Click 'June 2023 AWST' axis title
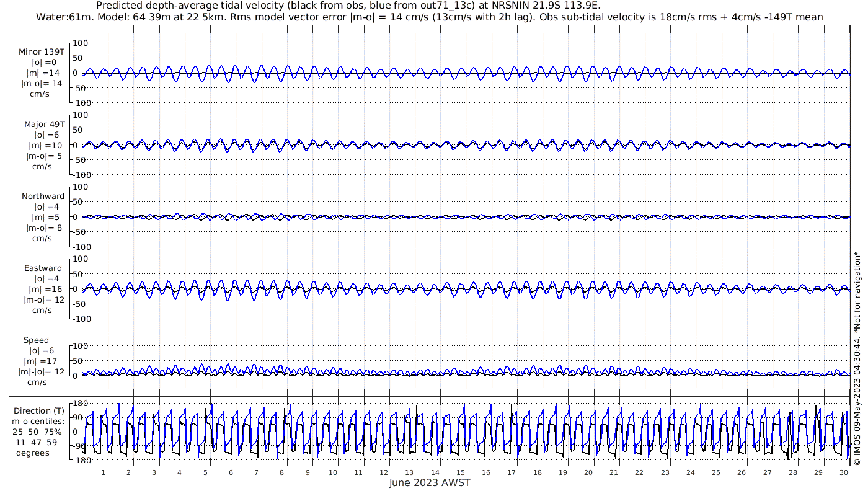 coord(430,483)
